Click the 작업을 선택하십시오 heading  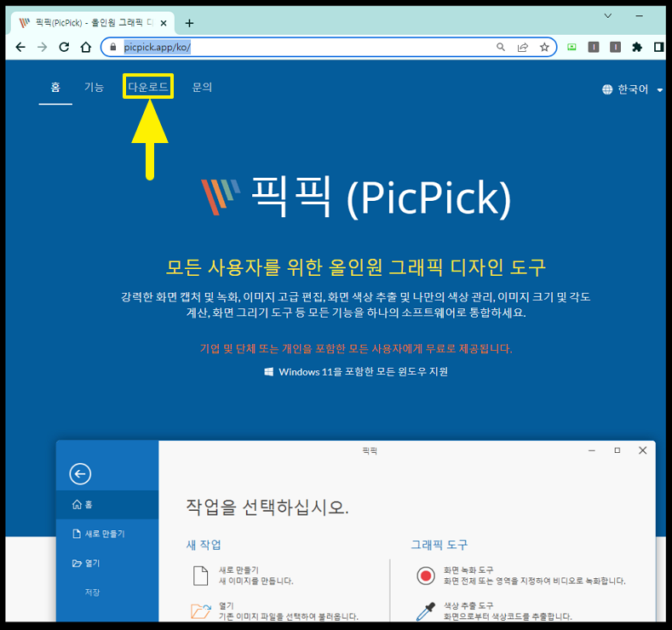click(x=267, y=507)
